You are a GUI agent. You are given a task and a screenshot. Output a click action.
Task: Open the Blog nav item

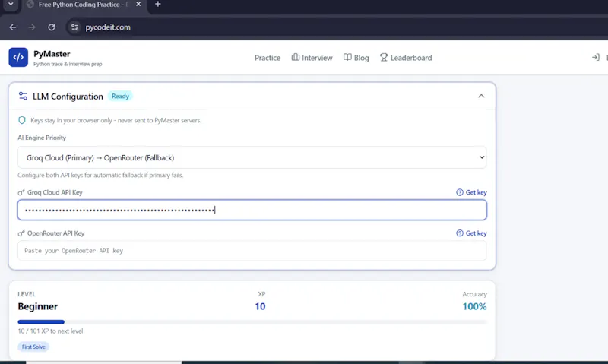click(356, 58)
